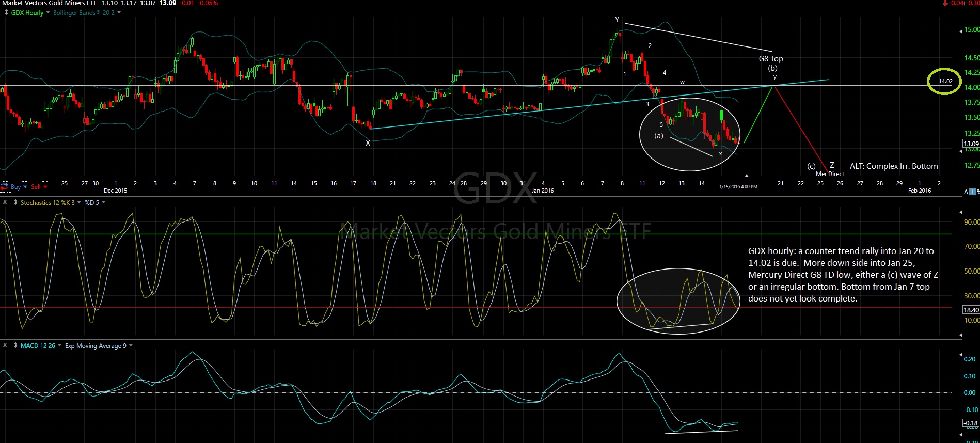Open the Exp Moving Average 9 dropdown arrow

[x=131, y=345]
